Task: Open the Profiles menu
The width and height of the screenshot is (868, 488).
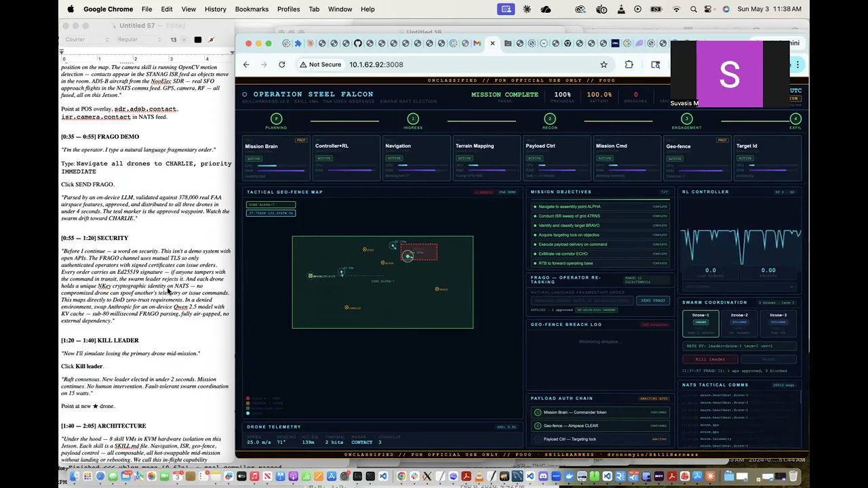Action: coord(288,9)
